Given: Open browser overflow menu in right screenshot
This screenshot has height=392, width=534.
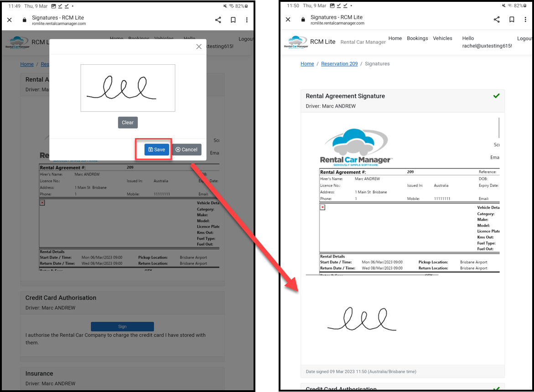Looking at the screenshot, I should 525,20.
